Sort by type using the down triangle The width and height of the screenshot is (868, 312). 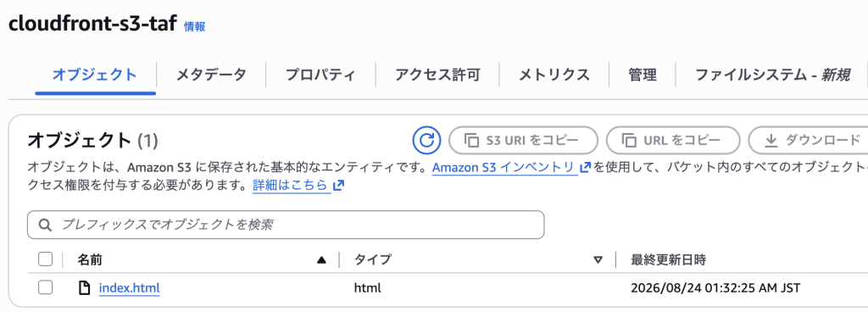tap(598, 260)
